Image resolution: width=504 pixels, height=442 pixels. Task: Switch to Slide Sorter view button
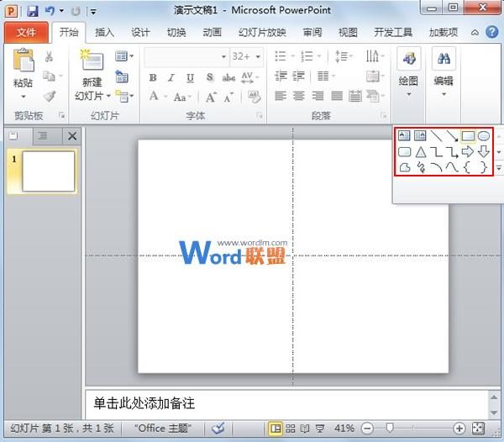coord(291,429)
